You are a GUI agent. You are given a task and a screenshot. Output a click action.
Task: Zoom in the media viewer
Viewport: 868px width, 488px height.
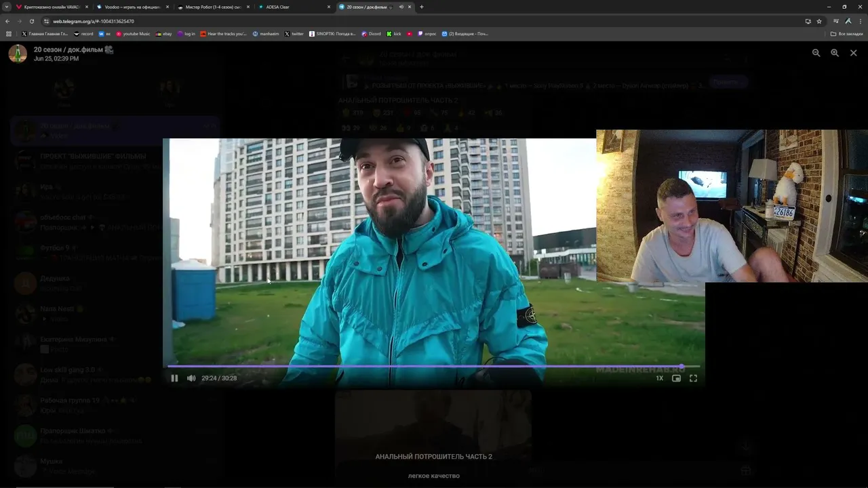(x=835, y=53)
